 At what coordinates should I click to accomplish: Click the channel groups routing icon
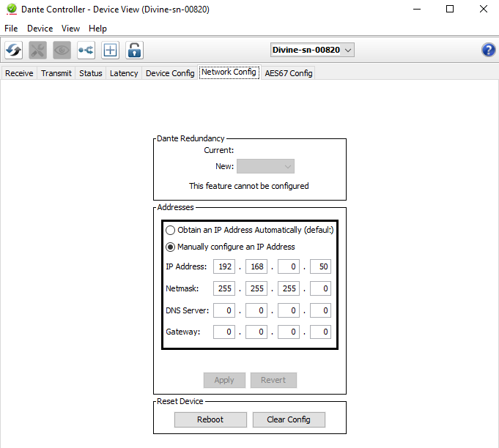[x=86, y=50]
